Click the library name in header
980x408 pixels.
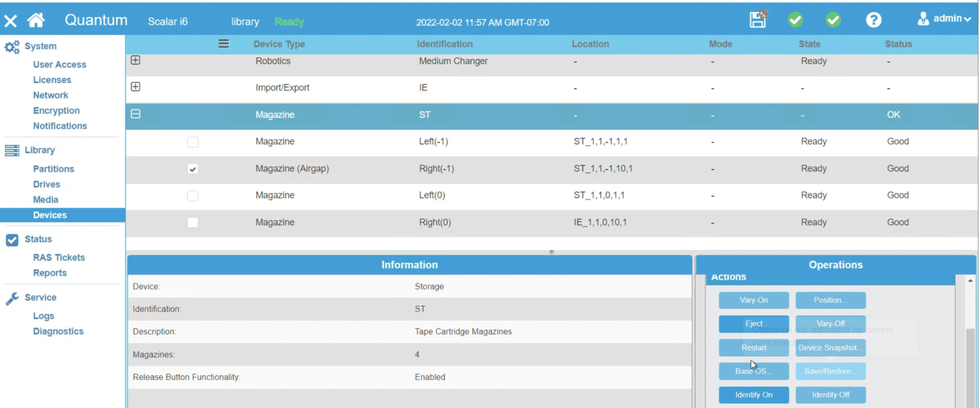[245, 22]
